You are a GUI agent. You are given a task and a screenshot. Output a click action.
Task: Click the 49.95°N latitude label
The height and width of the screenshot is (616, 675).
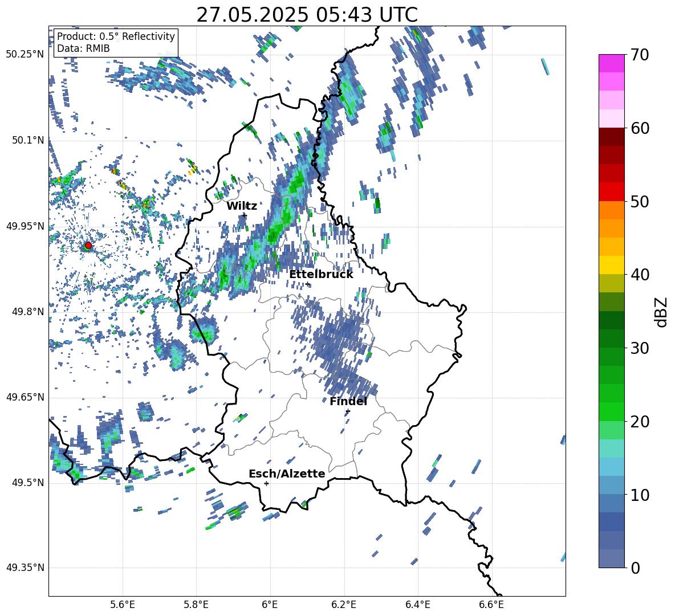[25, 226]
